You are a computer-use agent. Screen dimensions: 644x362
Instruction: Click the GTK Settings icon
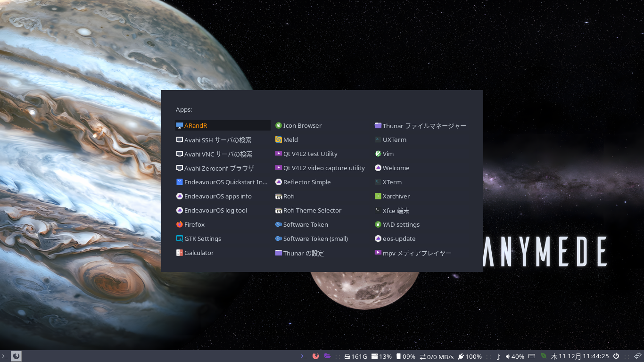point(180,239)
